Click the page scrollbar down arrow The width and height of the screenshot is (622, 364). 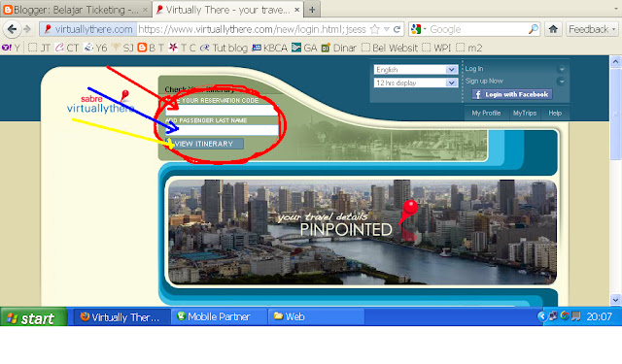click(x=615, y=300)
